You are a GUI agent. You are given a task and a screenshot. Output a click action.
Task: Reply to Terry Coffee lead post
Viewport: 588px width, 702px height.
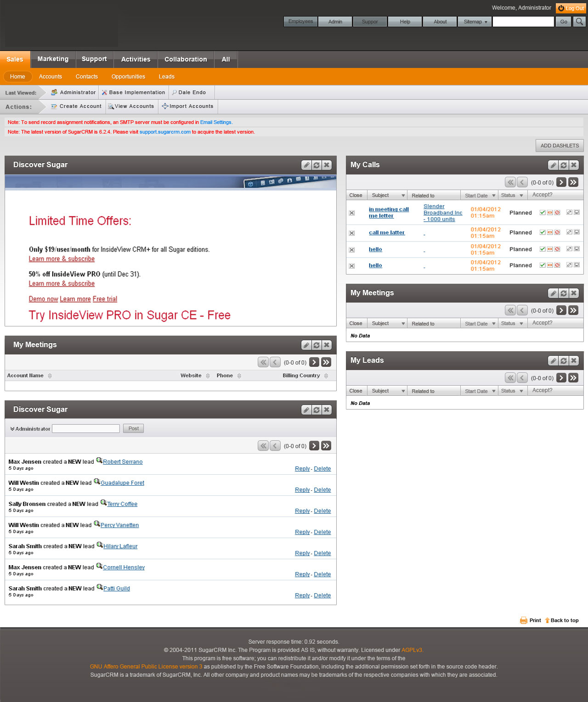302,511
